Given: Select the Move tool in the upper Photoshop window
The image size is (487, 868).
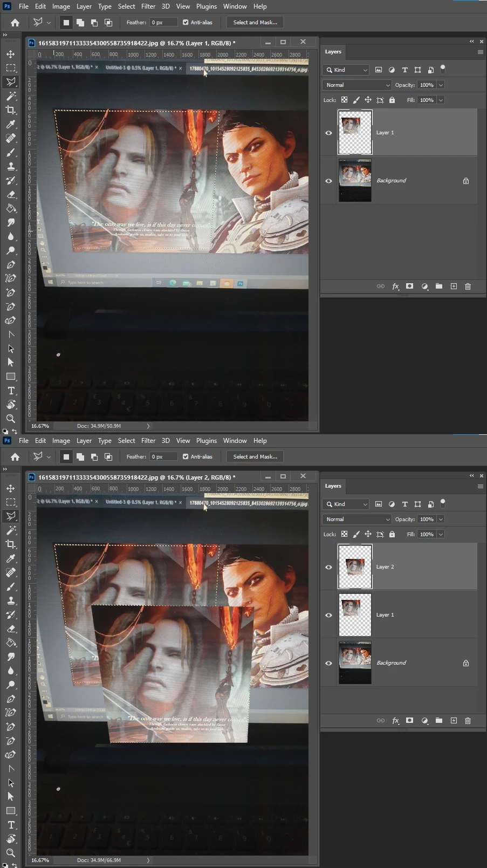Looking at the screenshot, I should point(10,54).
